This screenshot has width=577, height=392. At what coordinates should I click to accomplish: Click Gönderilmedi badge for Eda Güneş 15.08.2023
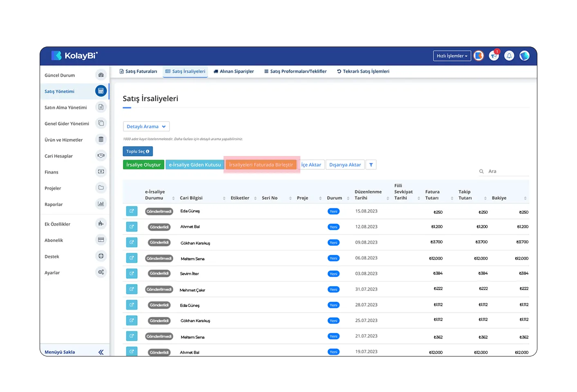159,212
